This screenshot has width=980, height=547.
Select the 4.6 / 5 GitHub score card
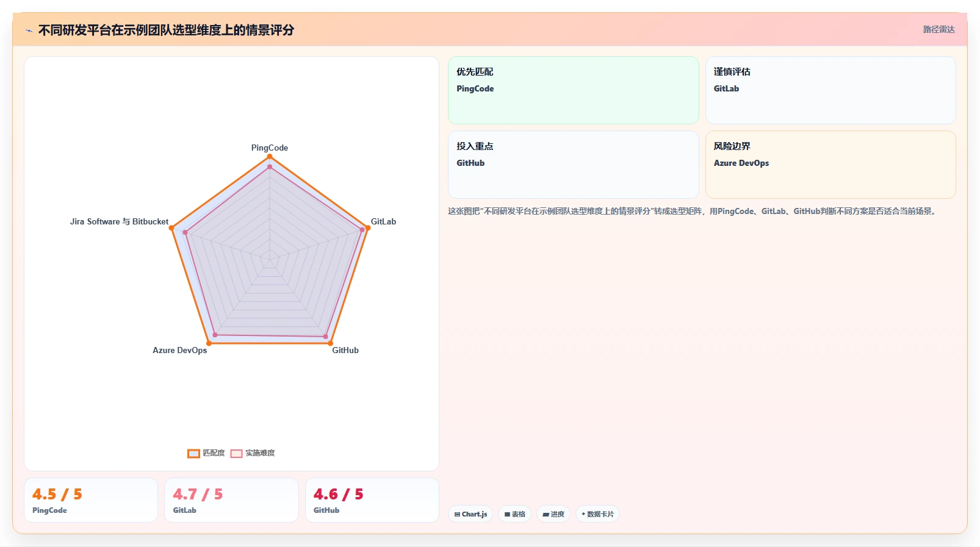click(x=372, y=500)
